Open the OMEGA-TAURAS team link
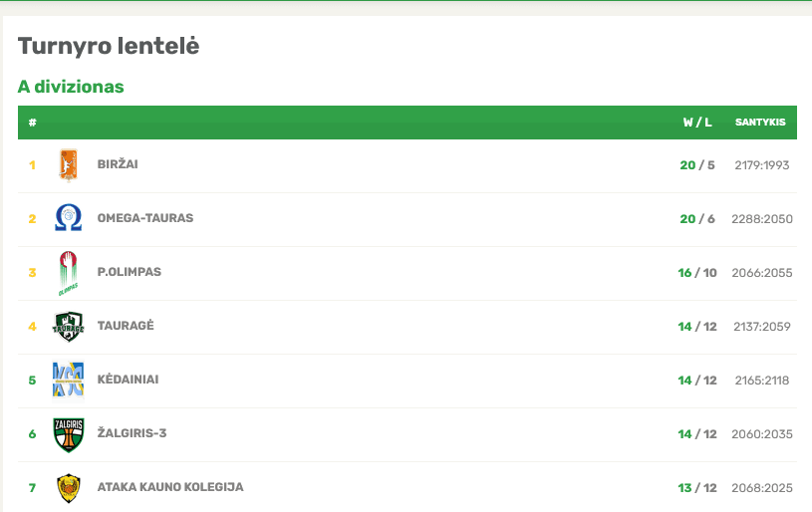 coord(145,218)
